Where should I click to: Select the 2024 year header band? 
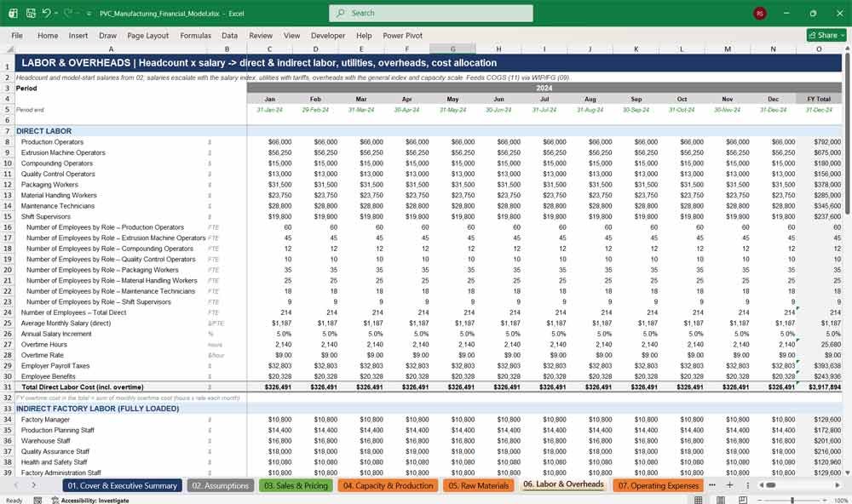(x=544, y=88)
